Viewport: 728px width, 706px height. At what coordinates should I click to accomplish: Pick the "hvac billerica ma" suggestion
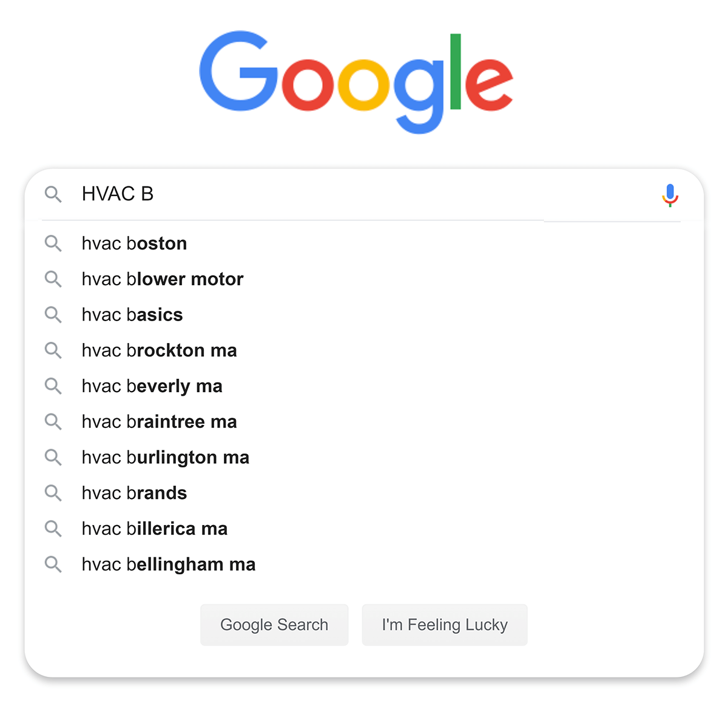click(155, 529)
